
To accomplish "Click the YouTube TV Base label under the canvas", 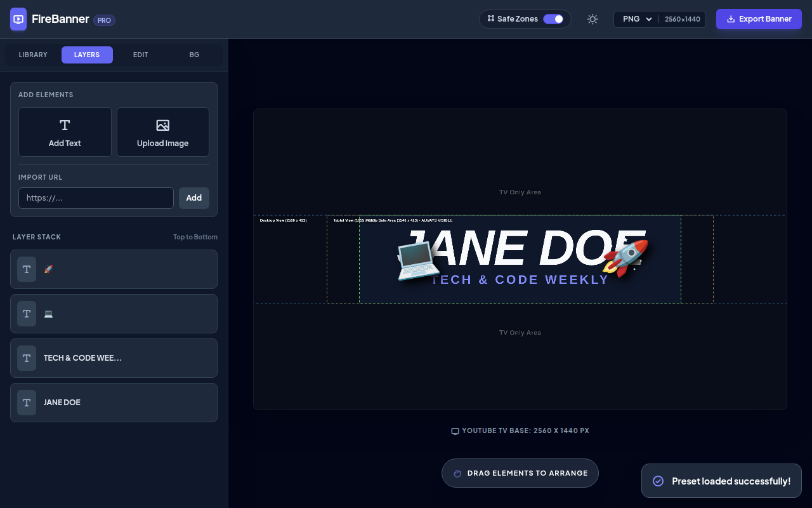I will (x=525, y=431).
